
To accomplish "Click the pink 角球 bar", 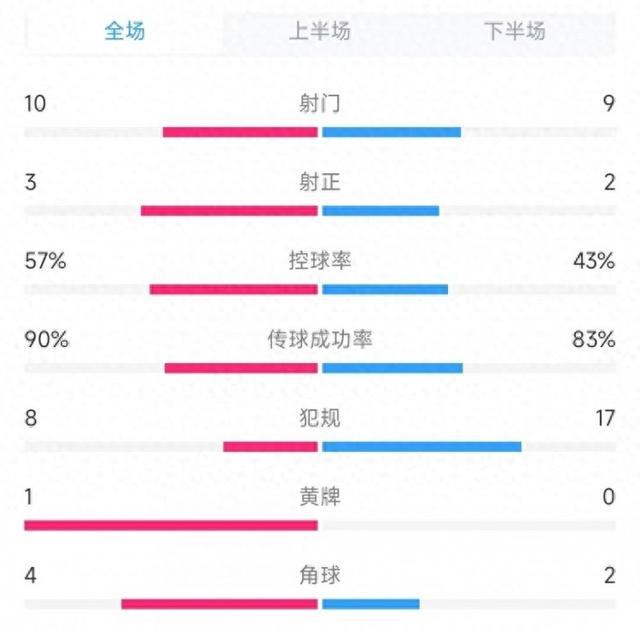I will coord(220,604).
